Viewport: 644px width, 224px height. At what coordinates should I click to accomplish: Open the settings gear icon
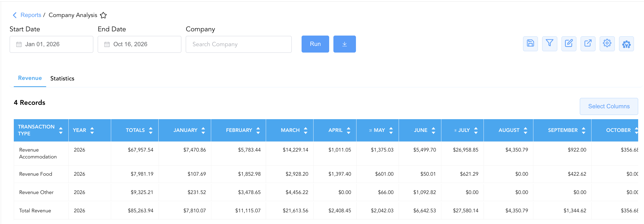607,44
